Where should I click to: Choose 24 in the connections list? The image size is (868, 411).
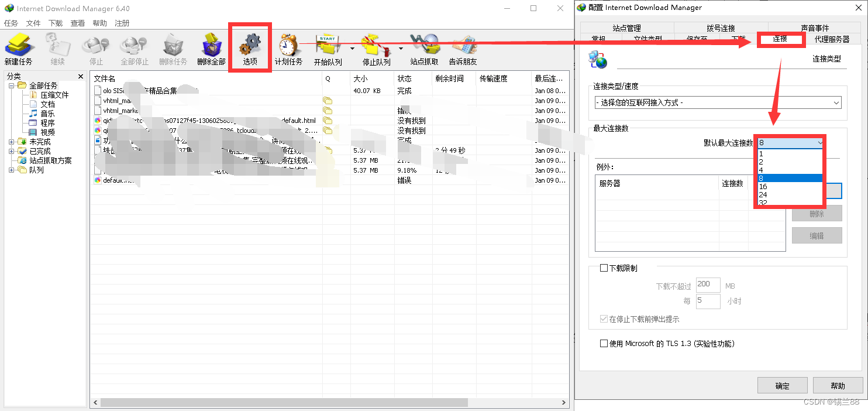click(790, 194)
